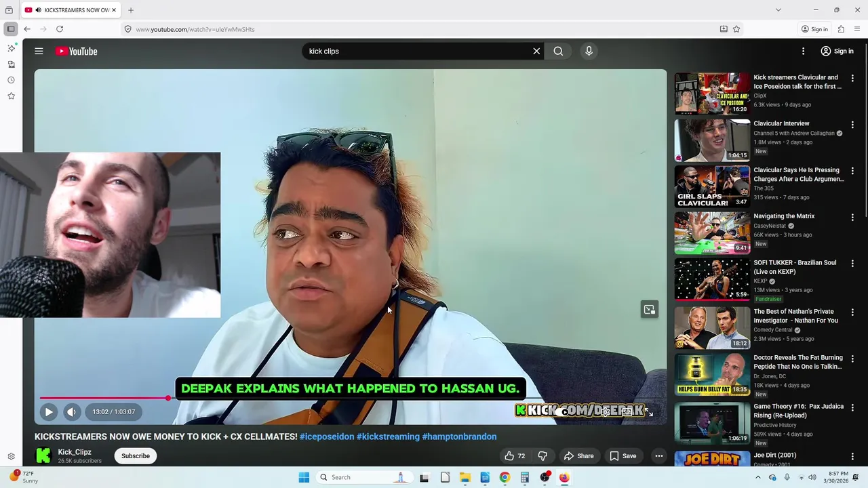Open the #hamptonbrandon hashtag

tap(459, 436)
